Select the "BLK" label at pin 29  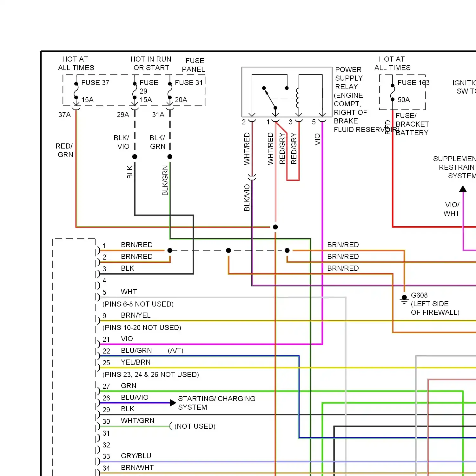coord(128,409)
